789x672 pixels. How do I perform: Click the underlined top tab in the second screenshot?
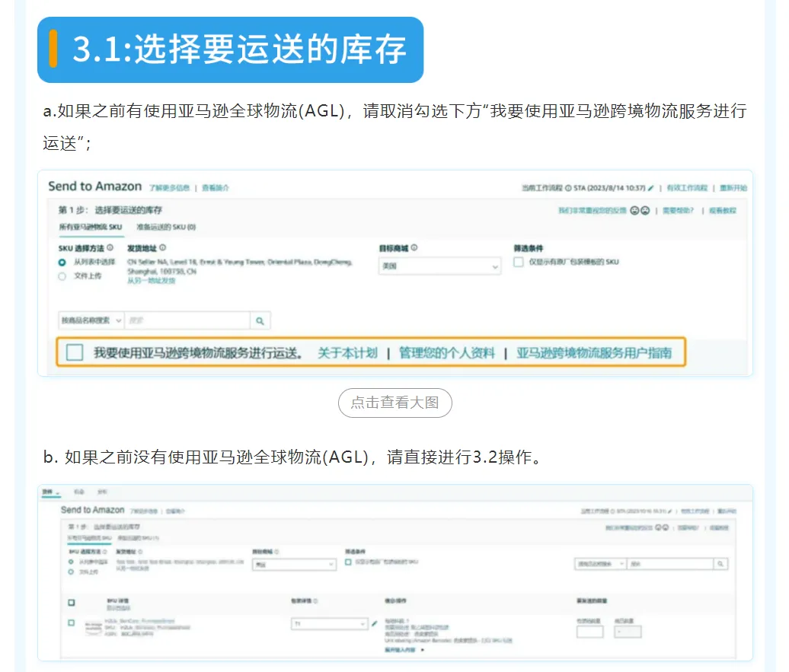pos(51,492)
